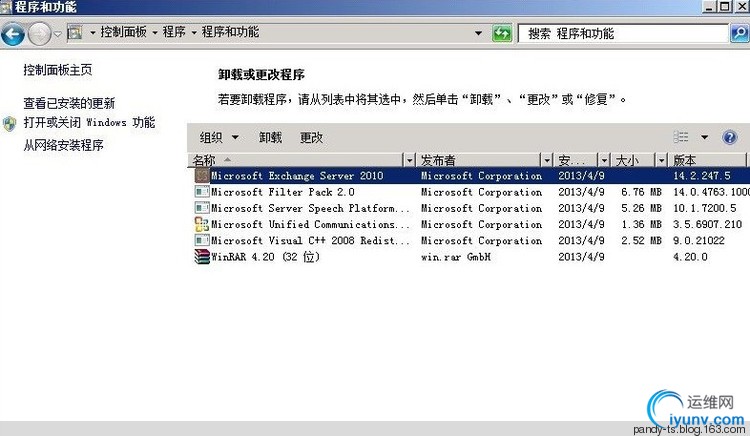Screen dimensions: 750x436
Task: Open the 发布者 column filter dropdown
Action: coord(547,160)
